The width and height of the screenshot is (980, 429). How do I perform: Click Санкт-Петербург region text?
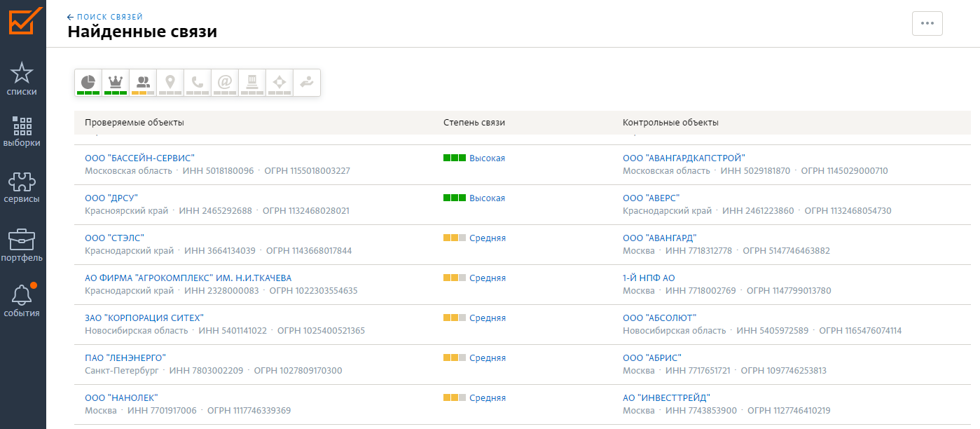pyautogui.click(x=122, y=371)
